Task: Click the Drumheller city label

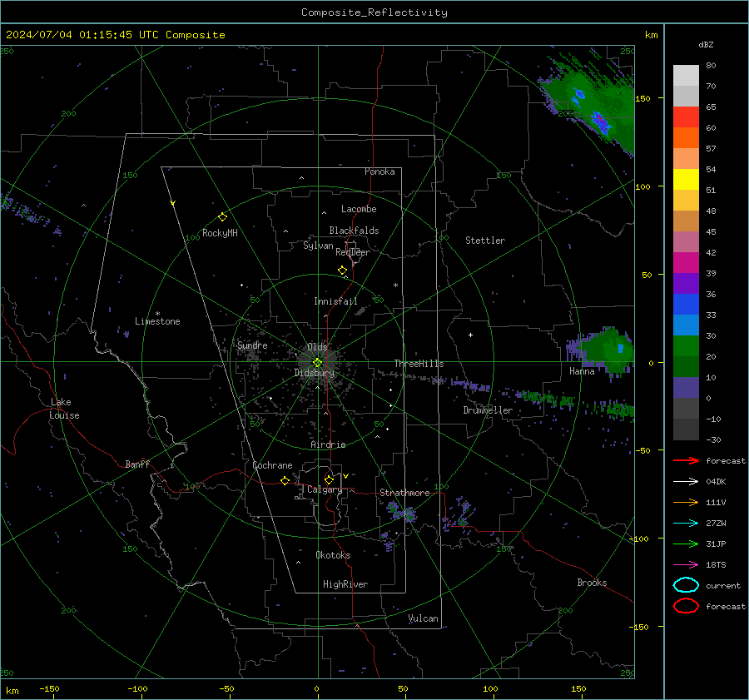Action: point(488,410)
